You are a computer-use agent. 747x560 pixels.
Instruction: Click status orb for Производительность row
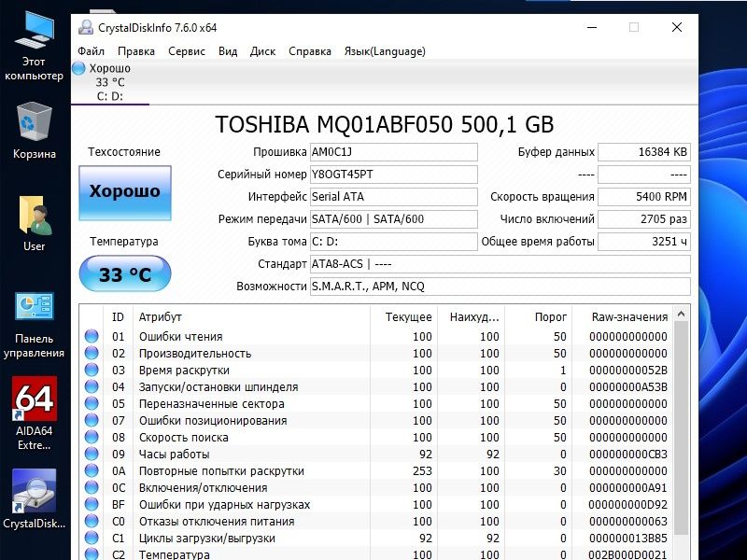pyautogui.click(x=92, y=353)
